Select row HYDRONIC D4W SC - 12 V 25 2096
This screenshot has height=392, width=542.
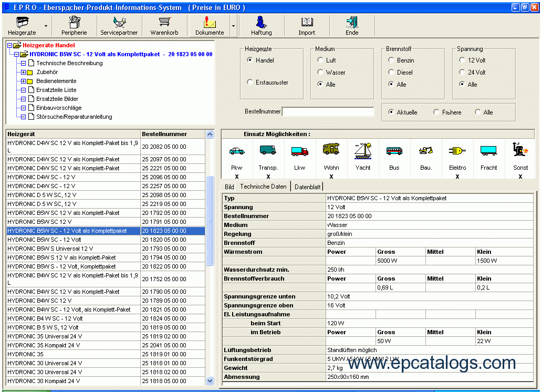[x=106, y=177]
